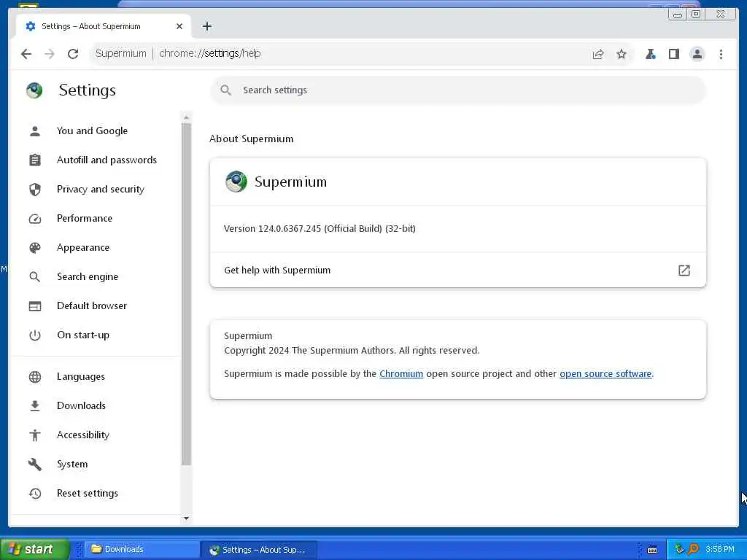The height and width of the screenshot is (560, 747).
Task: Click the power icon for On start-up
Action: [35, 335]
